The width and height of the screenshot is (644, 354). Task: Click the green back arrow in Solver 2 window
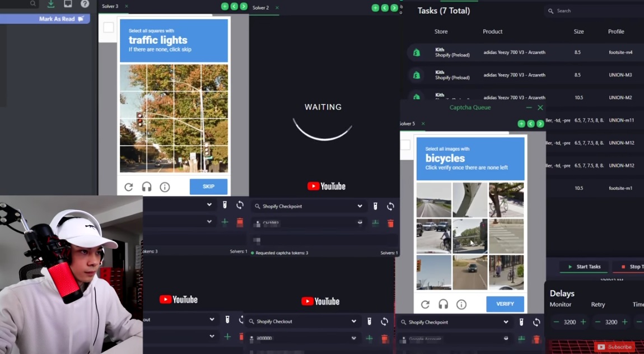coord(384,8)
